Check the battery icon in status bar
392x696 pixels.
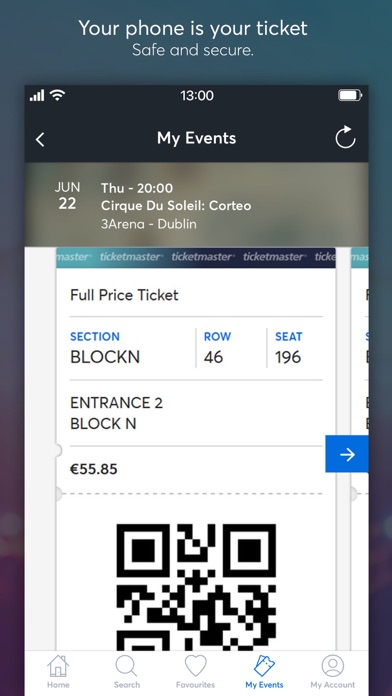pos(350,95)
